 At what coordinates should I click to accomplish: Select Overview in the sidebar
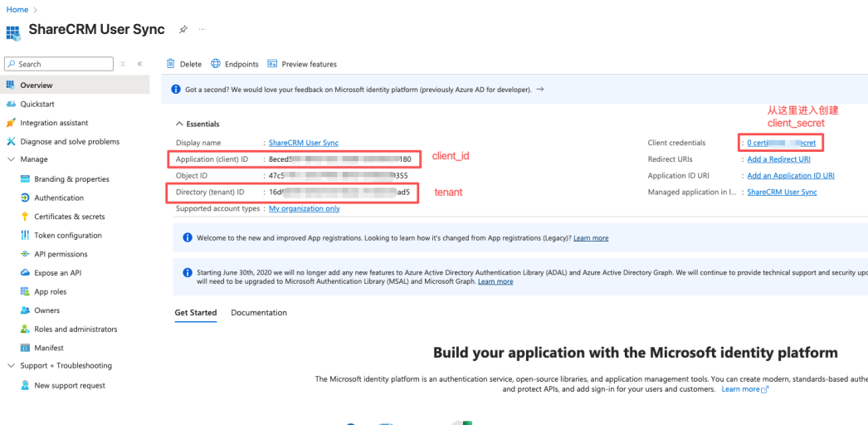75,85
